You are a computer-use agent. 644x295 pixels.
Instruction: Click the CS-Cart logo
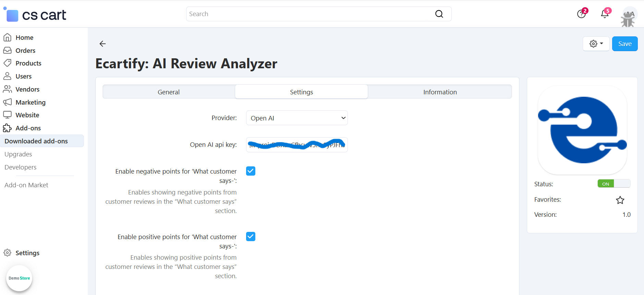[35, 15]
